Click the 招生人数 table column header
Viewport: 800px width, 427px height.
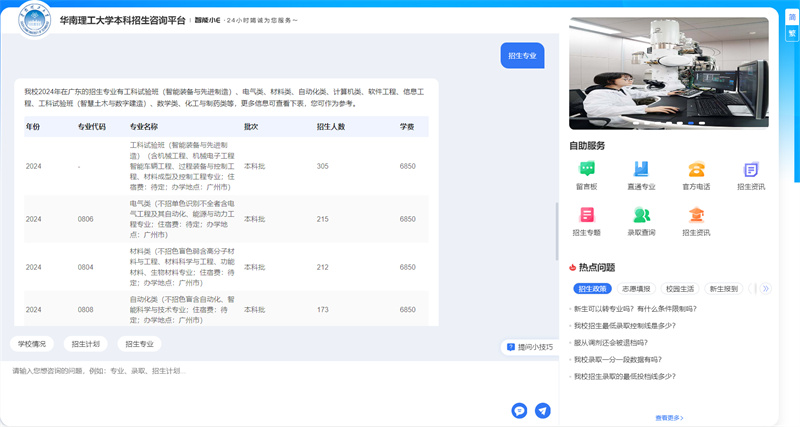coord(331,127)
